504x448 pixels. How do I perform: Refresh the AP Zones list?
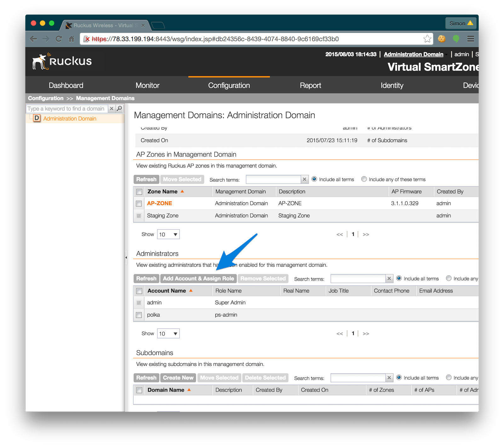(146, 179)
